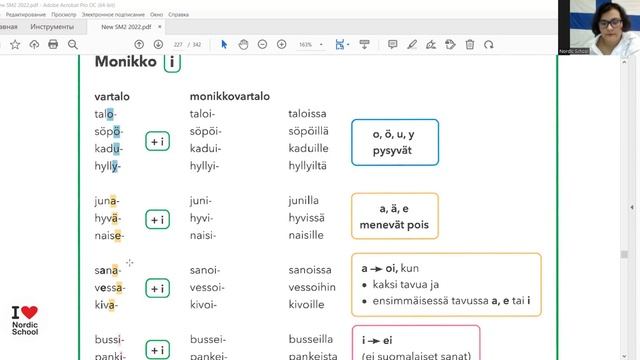Screen dimensions: 640x360
Task: Click the page number input field
Action: click(x=178, y=44)
